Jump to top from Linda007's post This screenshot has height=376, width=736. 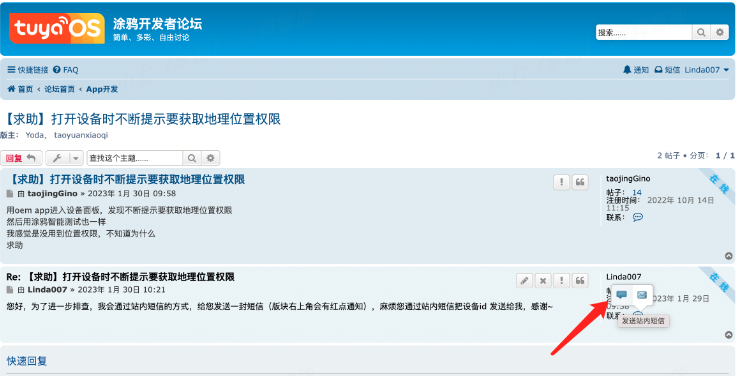point(728,335)
